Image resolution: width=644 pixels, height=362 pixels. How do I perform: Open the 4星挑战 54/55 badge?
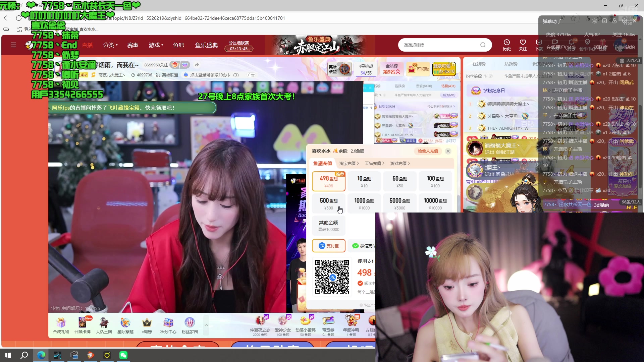pos(366,69)
